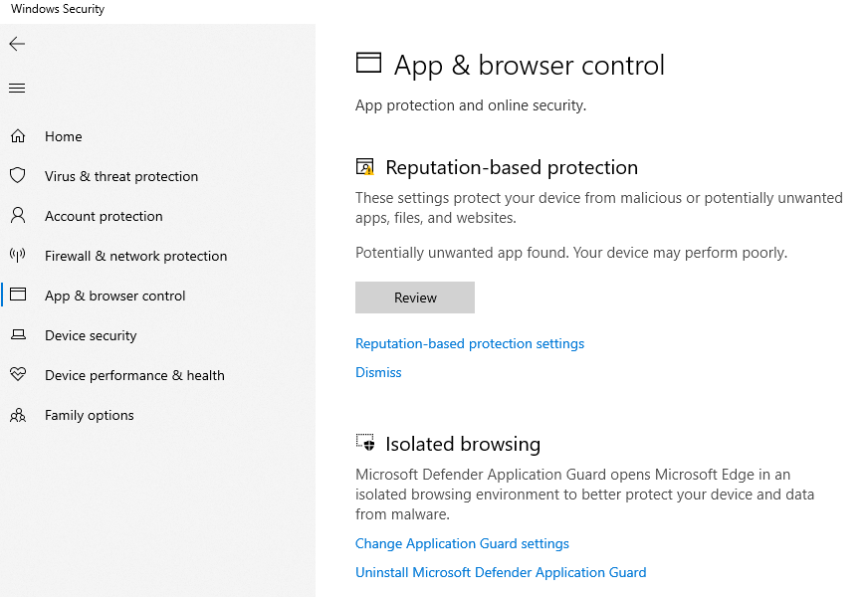
Task: Click the Reputation-based protection heading
Action: 512,167
